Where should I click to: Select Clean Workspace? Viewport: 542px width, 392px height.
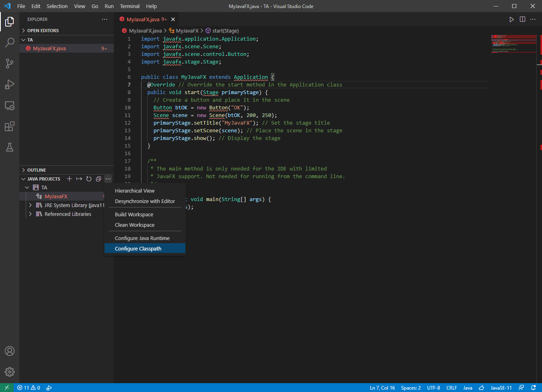(x=145, y=225)
